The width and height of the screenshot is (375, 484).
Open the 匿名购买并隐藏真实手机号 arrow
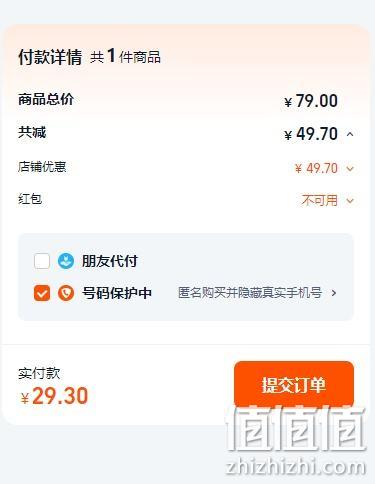[334, 293]
